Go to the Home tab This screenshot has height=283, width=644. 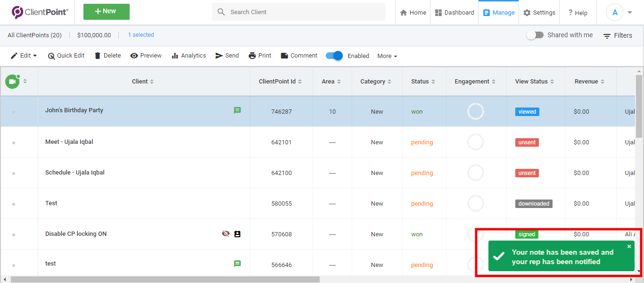(413, 13)
